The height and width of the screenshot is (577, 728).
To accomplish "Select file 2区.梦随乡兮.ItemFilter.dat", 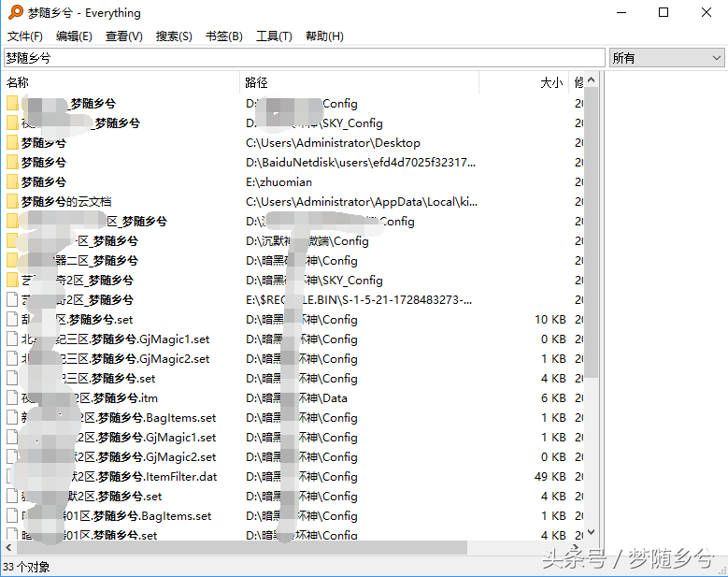I will tap(147, 477).
